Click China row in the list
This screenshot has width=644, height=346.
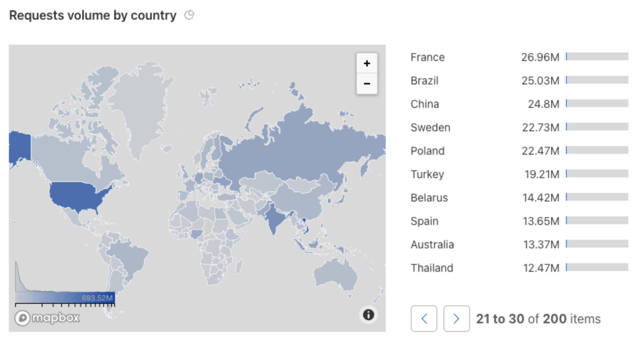(425, 104)
